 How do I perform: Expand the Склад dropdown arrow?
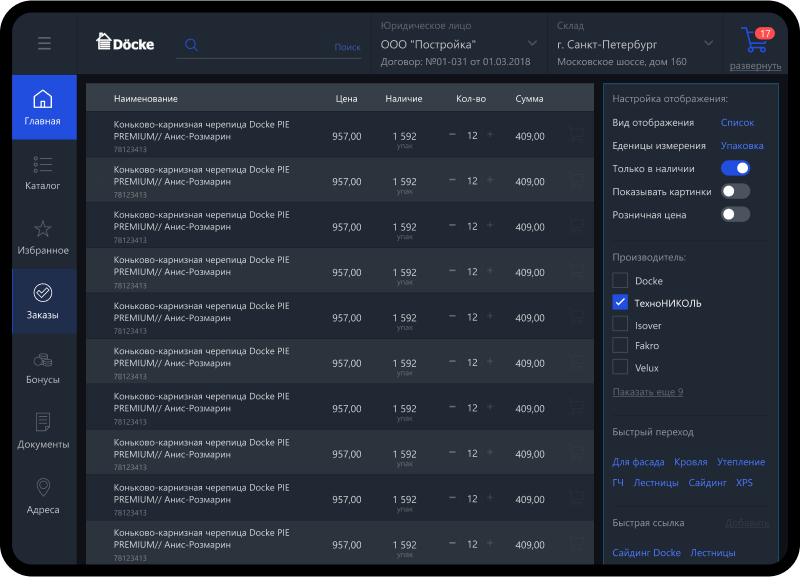(708, 43)
